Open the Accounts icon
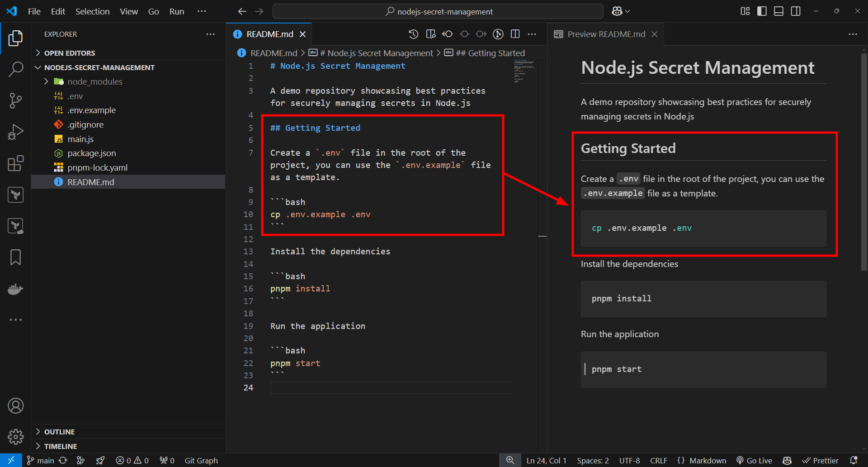This screenshot has width=868, height=467. (16, 406)
